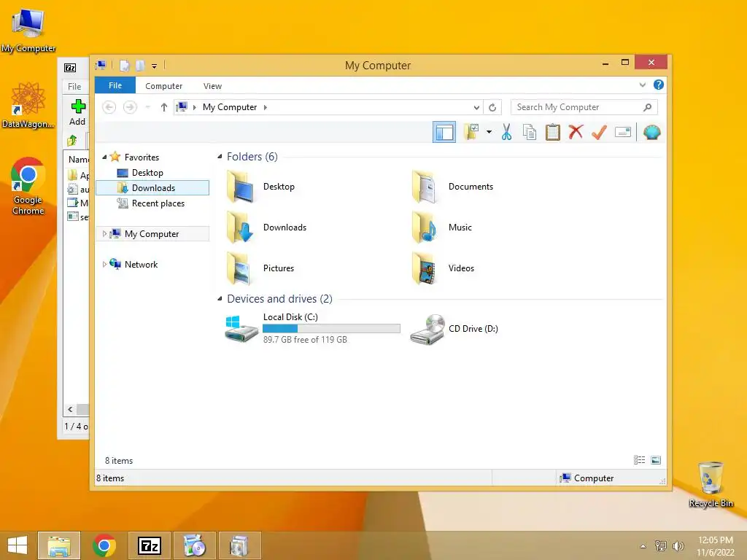Viewport: 747px width, 560px height.
Task: Go up one level with the Up arrow
Action: pyautogui.click(x=164, y=107)
